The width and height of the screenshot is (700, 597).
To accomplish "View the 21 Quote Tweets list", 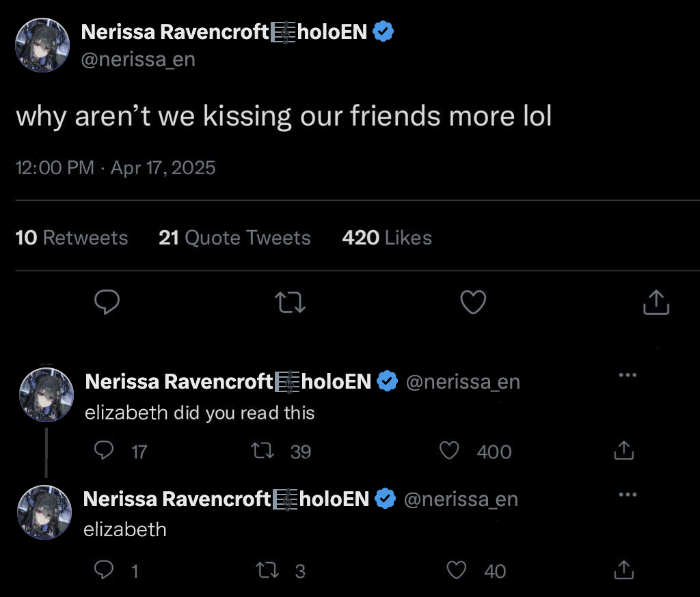I will [x=234, y=238].
